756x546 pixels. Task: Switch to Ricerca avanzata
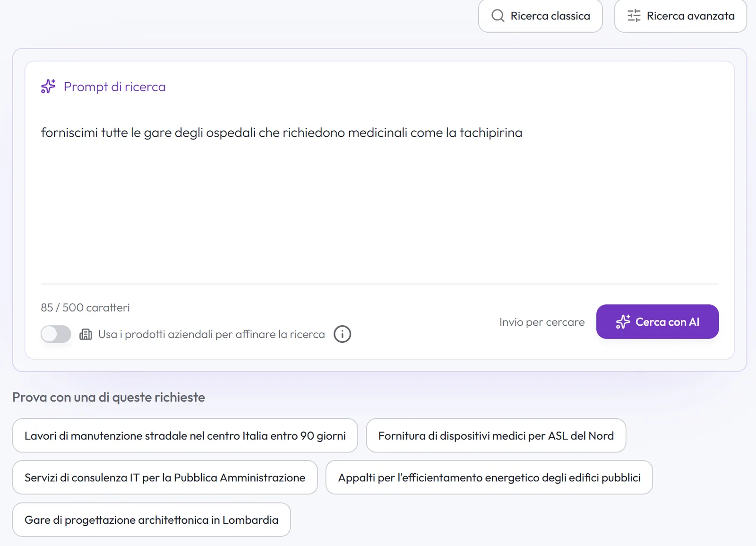point(680,16)
